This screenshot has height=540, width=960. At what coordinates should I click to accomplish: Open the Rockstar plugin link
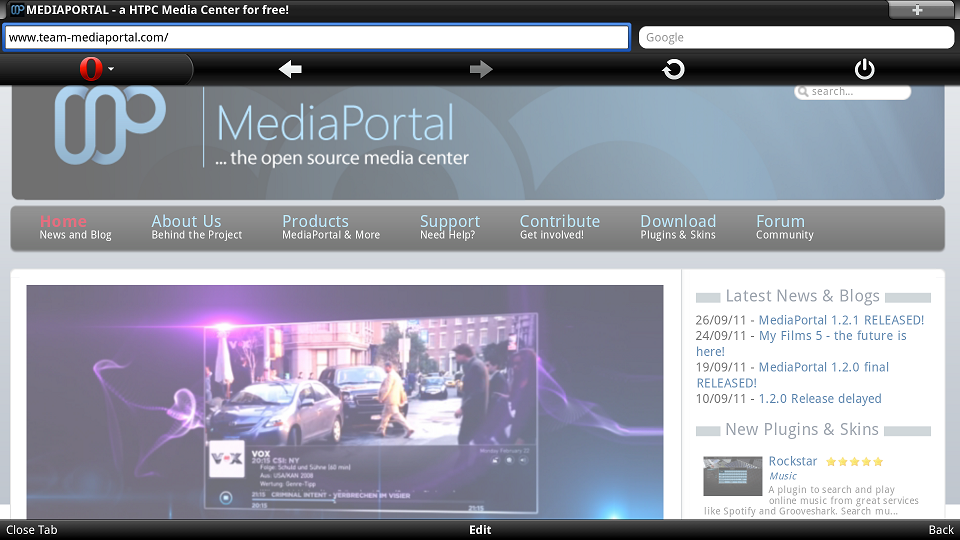coord(793,461)
